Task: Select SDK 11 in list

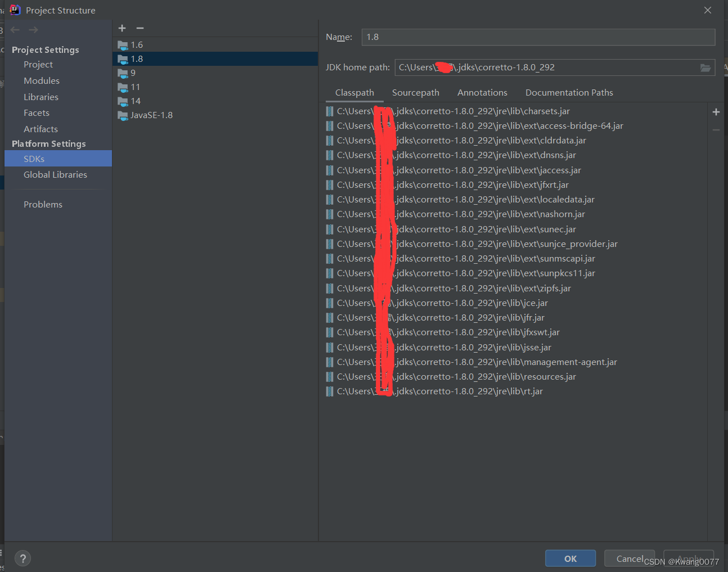Action: [215, 87]
